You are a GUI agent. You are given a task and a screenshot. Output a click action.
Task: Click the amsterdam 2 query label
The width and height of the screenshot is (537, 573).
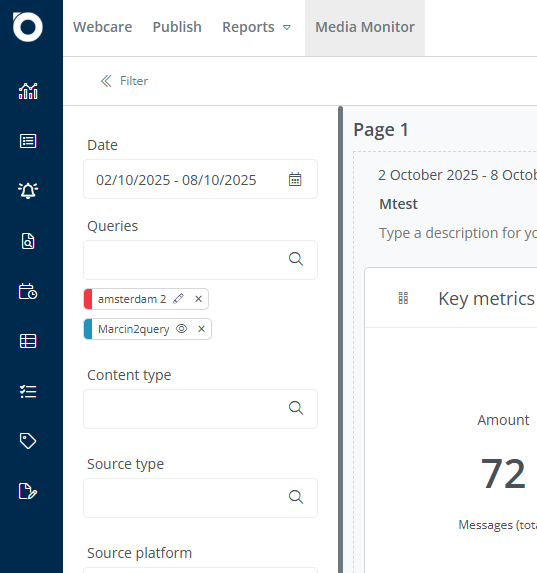click(x=132, y=299)
